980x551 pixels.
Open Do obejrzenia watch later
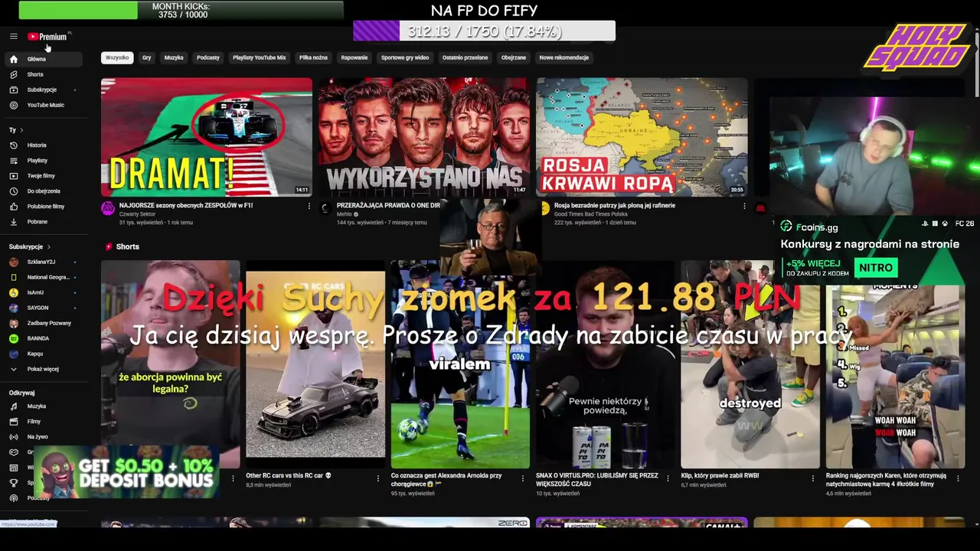(x=44, y=191)
